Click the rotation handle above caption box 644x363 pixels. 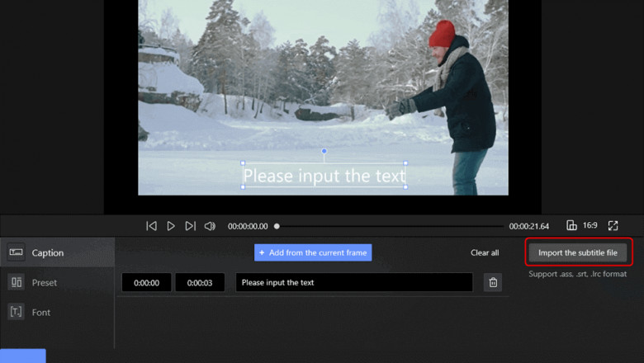coord(324,151)
